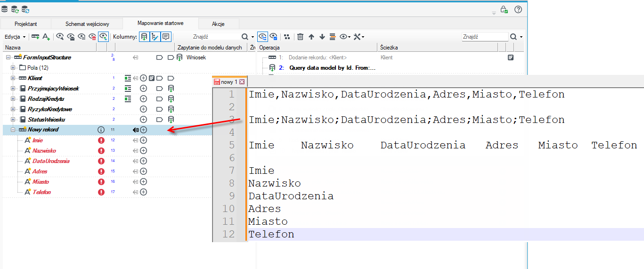Image resolution: width=644 pixels, height=269 pixels.
Task: Open the left search options dropdown arrow
Action: (x=253, y=37)
